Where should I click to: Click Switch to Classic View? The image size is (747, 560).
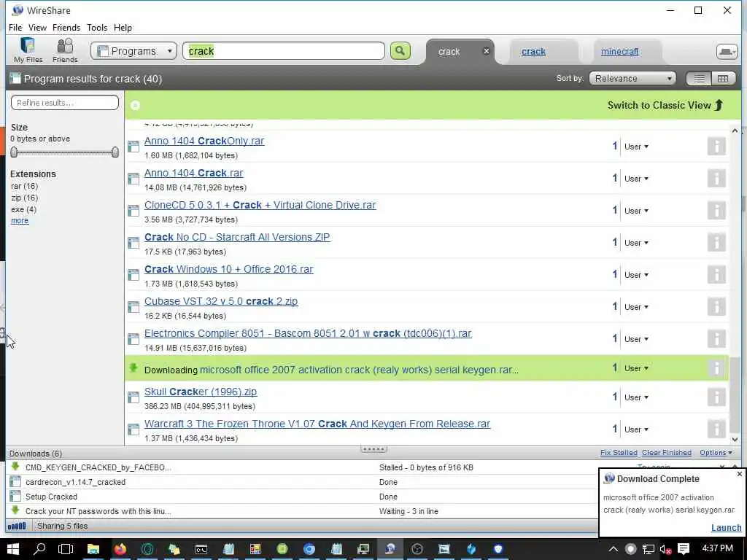click(x=665, y=105)
